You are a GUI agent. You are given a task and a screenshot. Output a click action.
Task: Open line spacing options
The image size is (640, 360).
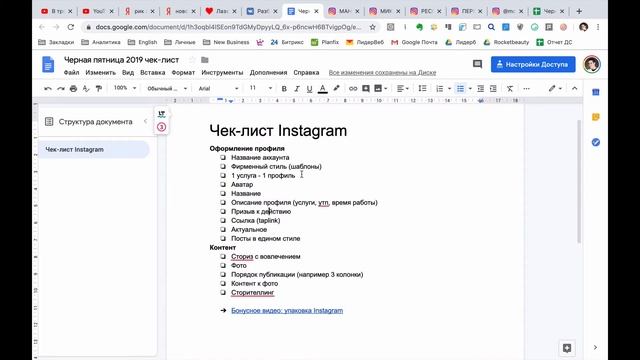click(422, 89)
